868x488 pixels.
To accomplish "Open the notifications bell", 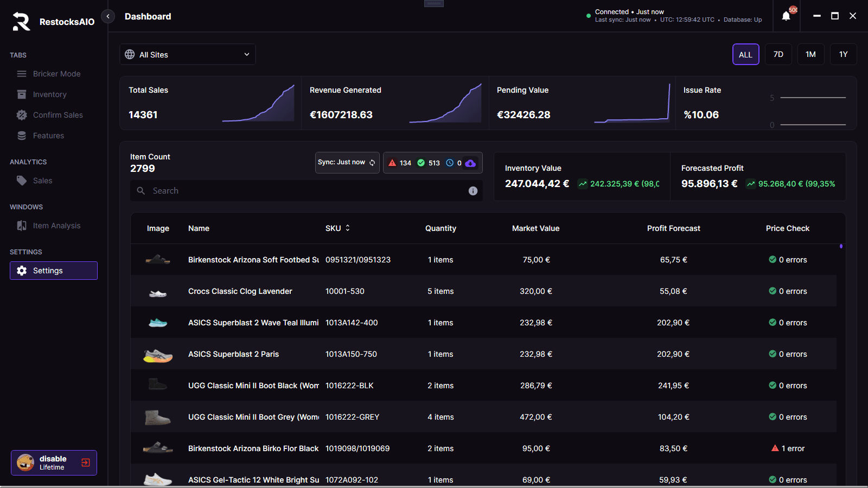I will click(786, 16).
